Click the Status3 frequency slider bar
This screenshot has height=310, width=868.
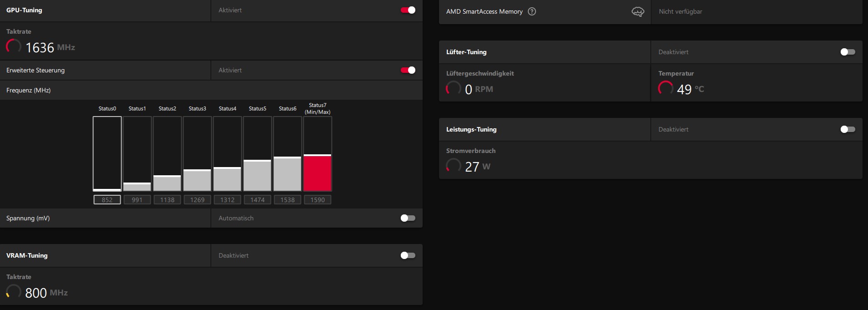coord(197,154)
